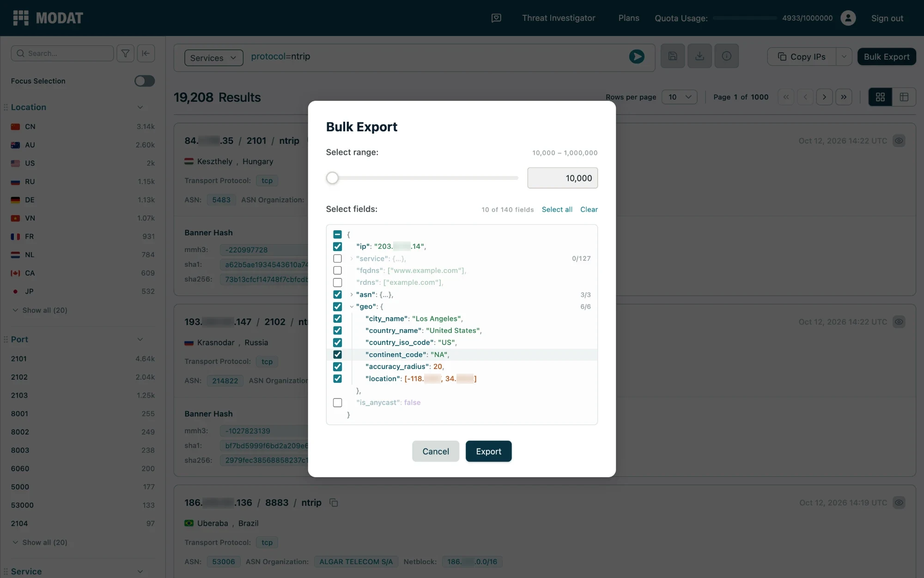The width and height of the screenshot is (924, 578).
Task: Open the Services dropdown
Action: point(213,58)
